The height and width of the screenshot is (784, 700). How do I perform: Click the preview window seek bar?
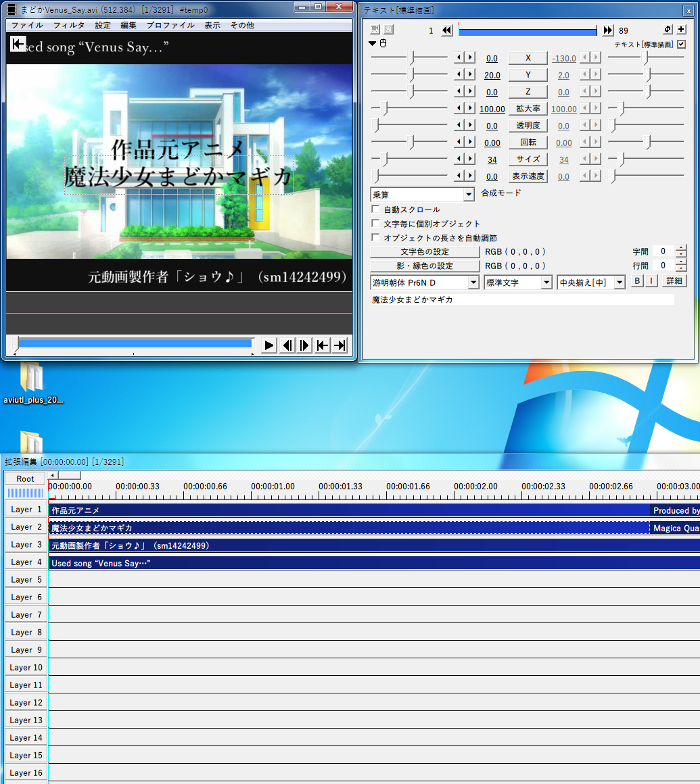click(134, 343)
